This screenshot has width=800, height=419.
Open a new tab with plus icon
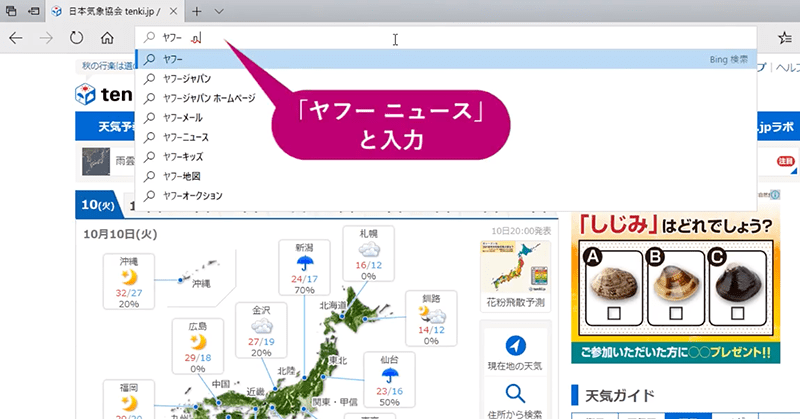point(196,11)
